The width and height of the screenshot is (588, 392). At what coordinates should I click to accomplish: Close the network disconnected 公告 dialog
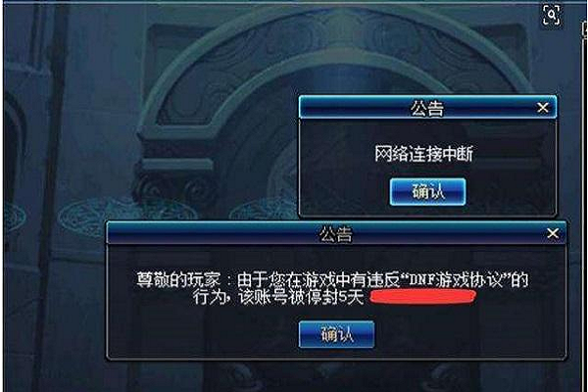[543, 108]
